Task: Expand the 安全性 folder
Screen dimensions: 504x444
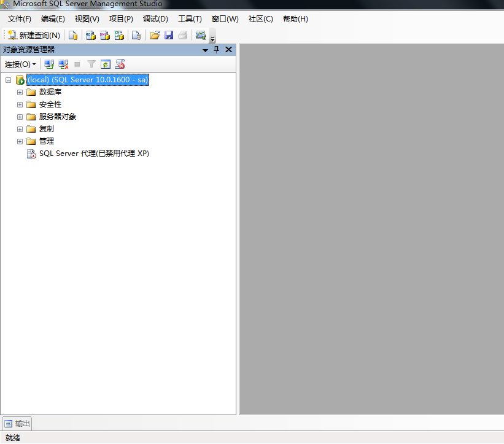Action: [20, 105]
